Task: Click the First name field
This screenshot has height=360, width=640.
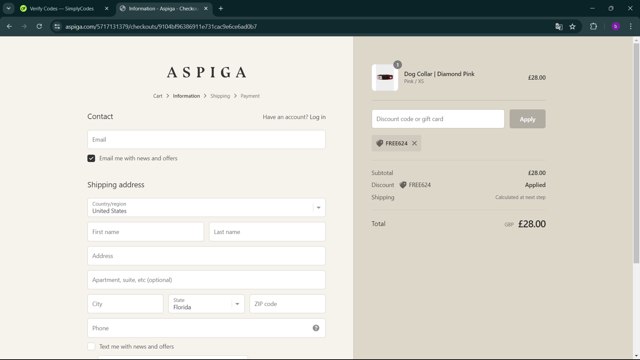Action: coord(145,232)
